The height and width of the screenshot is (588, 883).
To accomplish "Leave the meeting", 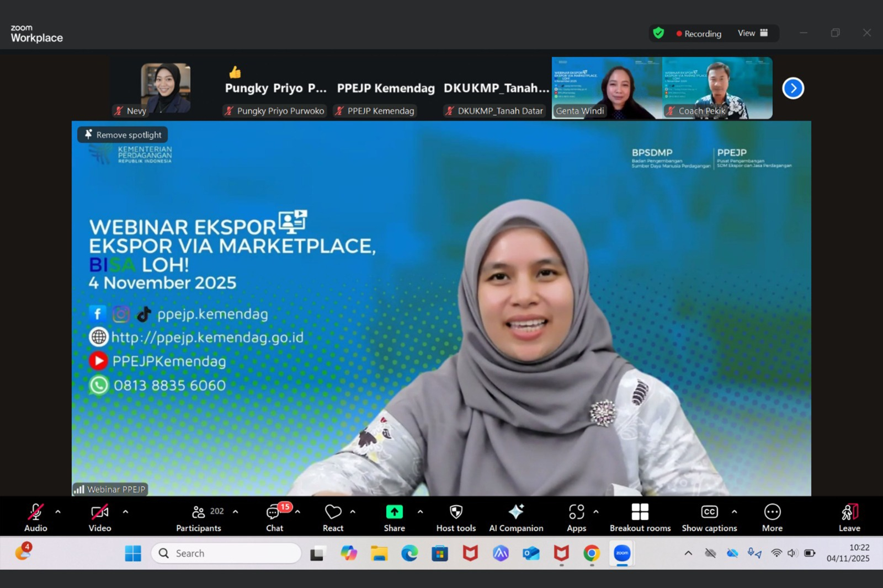I will click(x=849, y=517).
